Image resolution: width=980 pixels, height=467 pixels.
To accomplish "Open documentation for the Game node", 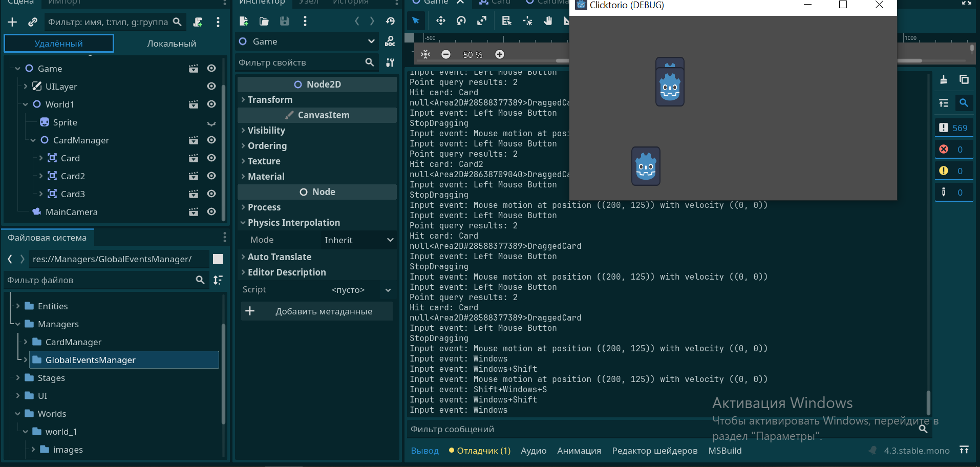I will click(x=390, y=41).
